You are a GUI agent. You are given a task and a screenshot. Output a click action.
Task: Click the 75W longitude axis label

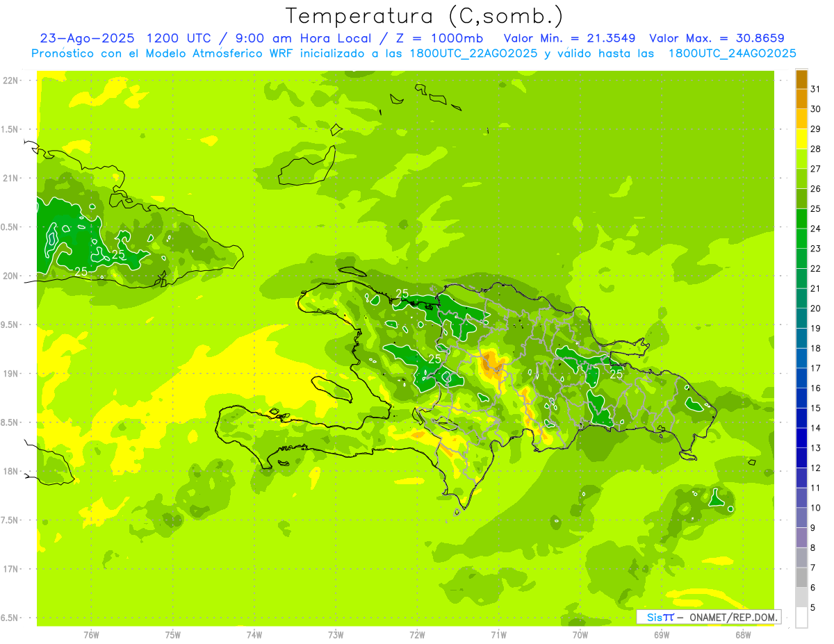[x=173, y=635]
